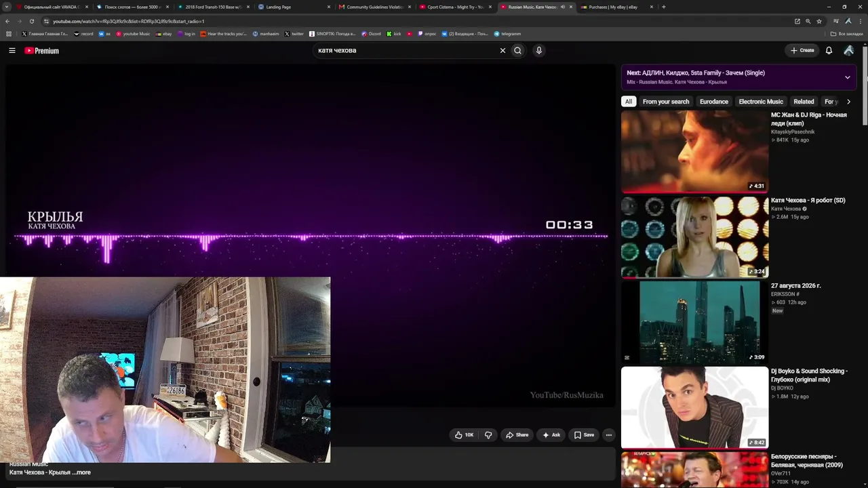Image resolution: width=868 pixels, height=488 pixels.
Task: Click the browser address bar URL
Action: 129,21
